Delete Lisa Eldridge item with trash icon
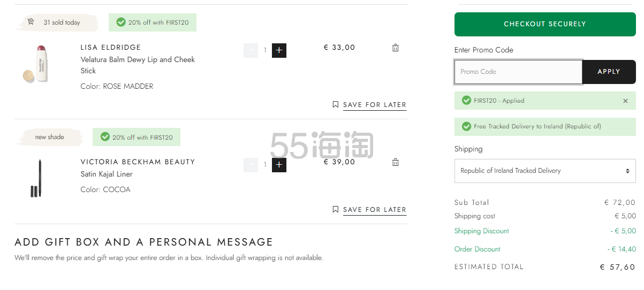Viewport: 644px width, 290px height. click(x=395, y=48)
